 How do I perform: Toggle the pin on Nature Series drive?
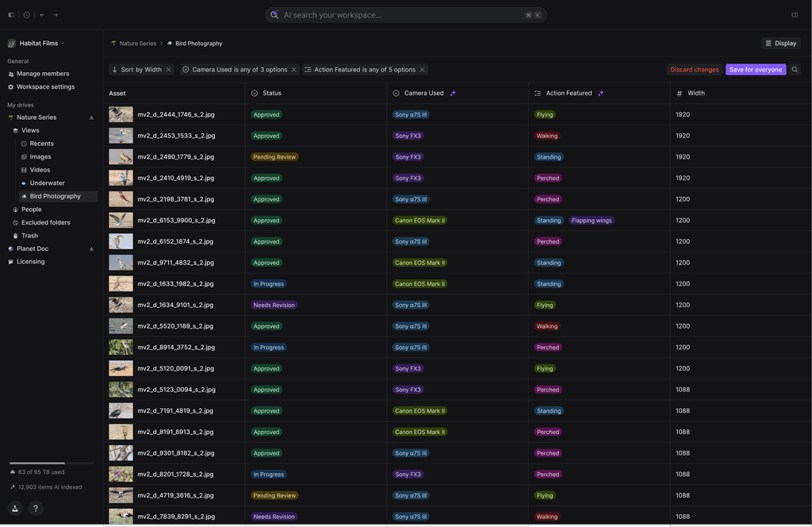pos(91,117)
